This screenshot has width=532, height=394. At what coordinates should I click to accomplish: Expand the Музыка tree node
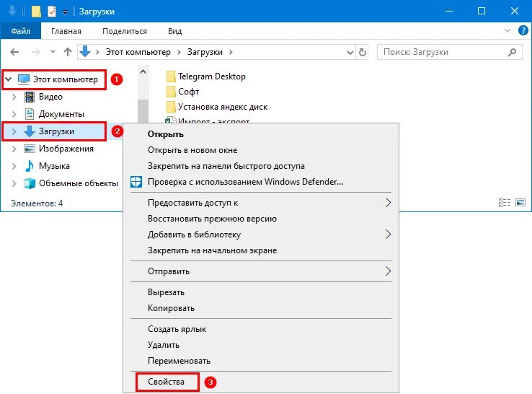coord(14,166)
